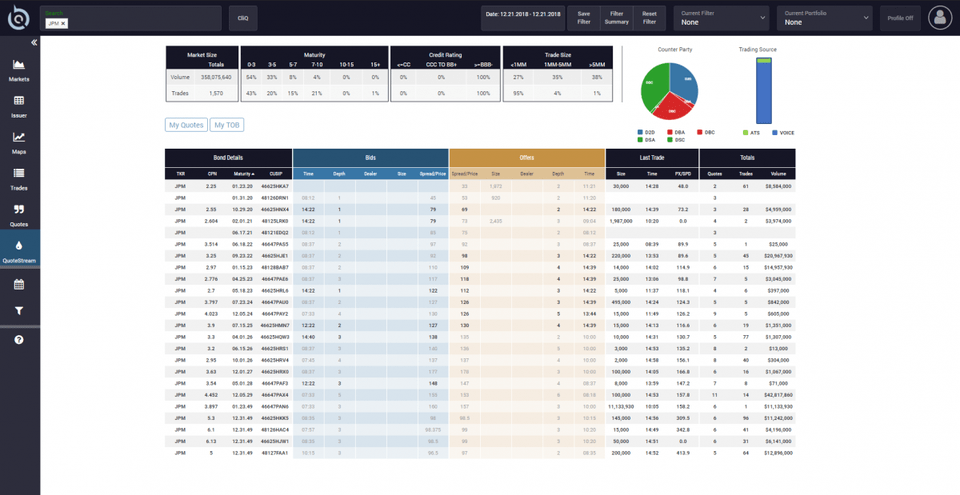Select the row with CUSIP 46625HMN7
Screen dimensions: 960x495
(x=480, y=325)
